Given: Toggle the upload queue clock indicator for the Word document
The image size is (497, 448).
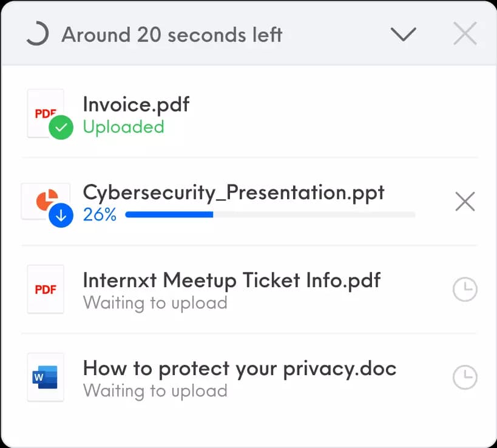Looking at the screenshot, I should [465, 377].
